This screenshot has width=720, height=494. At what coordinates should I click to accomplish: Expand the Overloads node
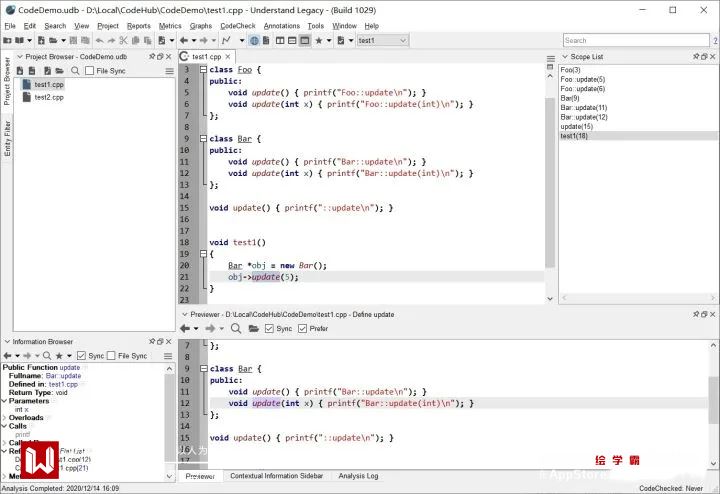[5, 418]
